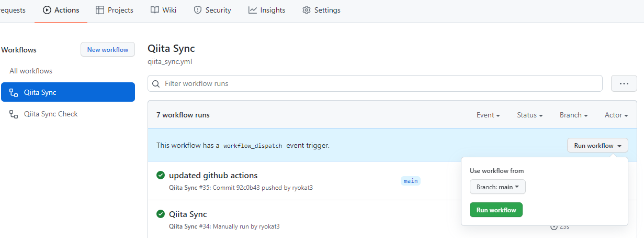Click Commit 92c0b43 pushed by ryokat3 text
This screenshot has width=644, height=238.
[x=263, y=188]
